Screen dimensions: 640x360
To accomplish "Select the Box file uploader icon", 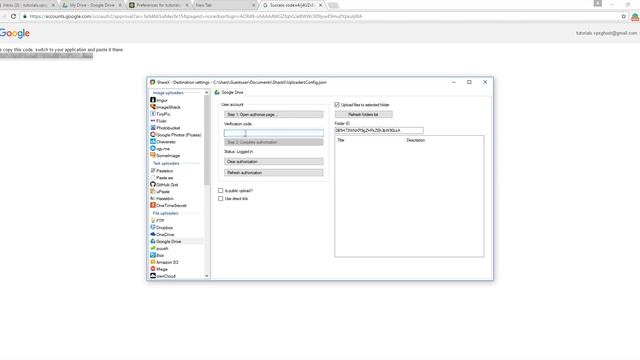I will [153, 255].
